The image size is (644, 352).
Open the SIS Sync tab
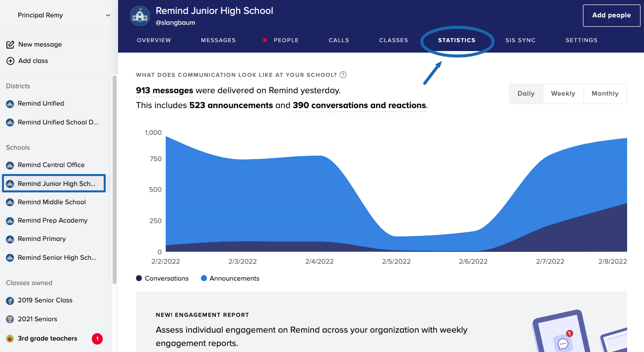520,40
